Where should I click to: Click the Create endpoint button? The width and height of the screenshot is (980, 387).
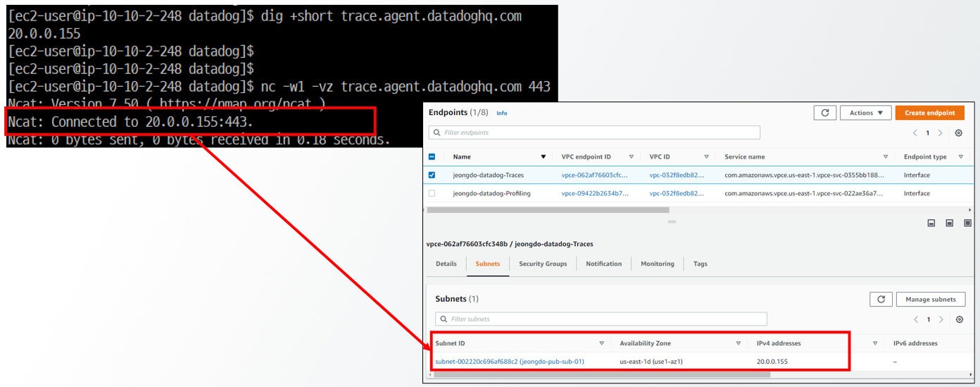tap(930, 113)
